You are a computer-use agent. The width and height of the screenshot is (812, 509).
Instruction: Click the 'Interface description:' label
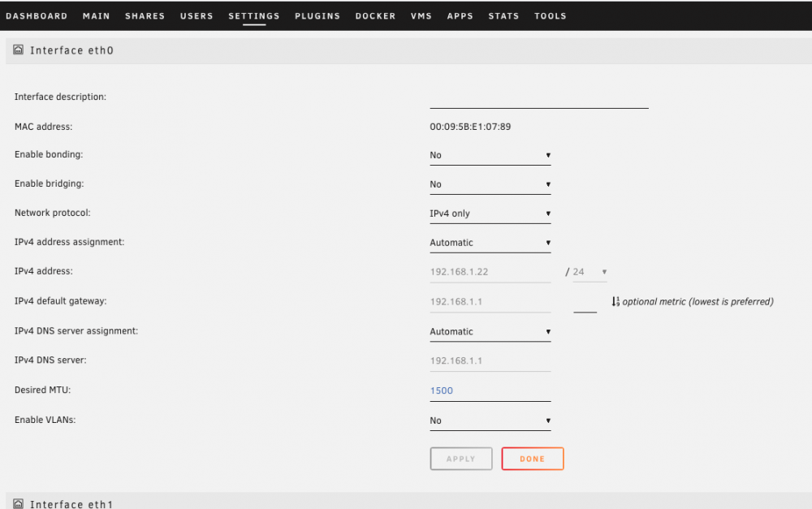[x=60, y=97]
